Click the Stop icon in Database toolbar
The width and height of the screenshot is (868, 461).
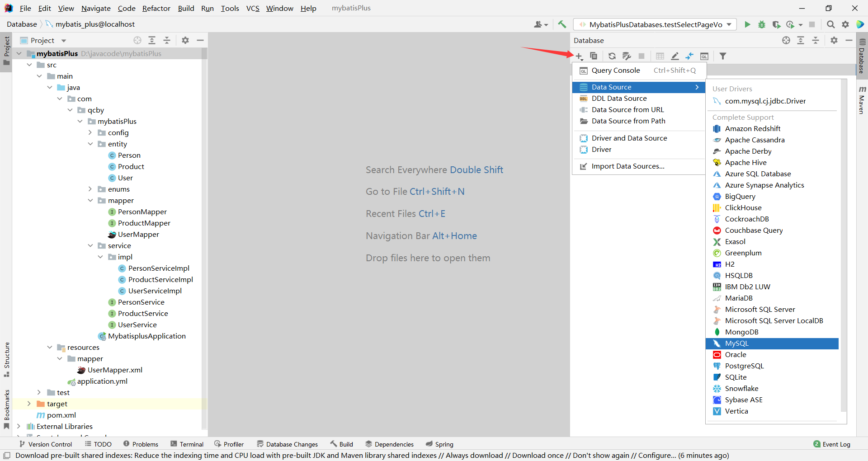coord(641,56)
